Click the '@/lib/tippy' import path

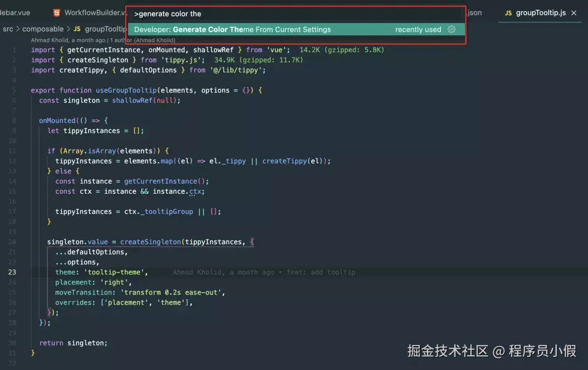coord(236,70)
